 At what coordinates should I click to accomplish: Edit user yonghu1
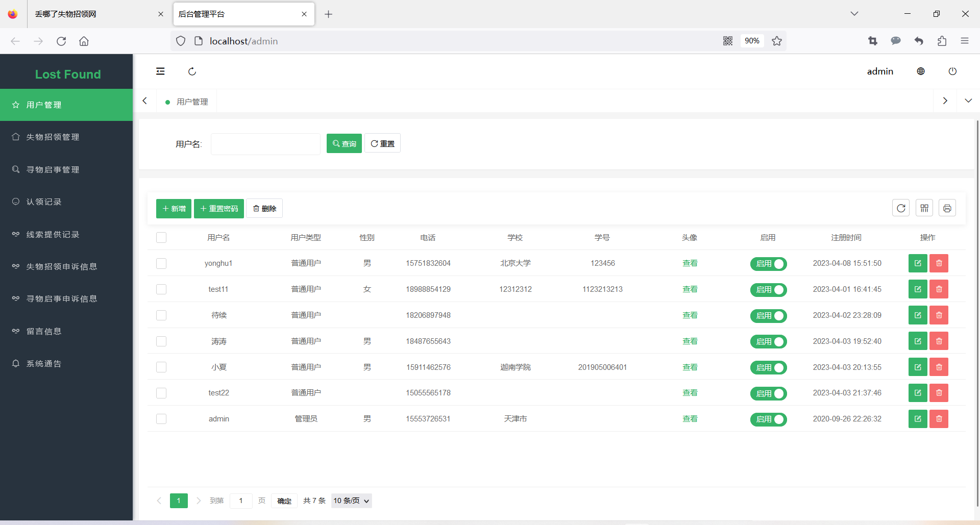click(918, 263)
